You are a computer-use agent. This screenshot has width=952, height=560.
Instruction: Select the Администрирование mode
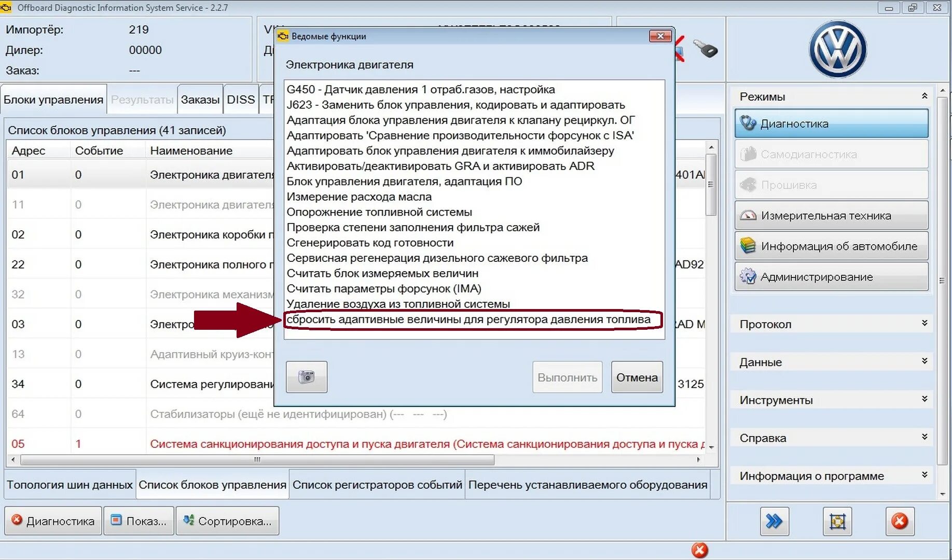coord(832,276)
